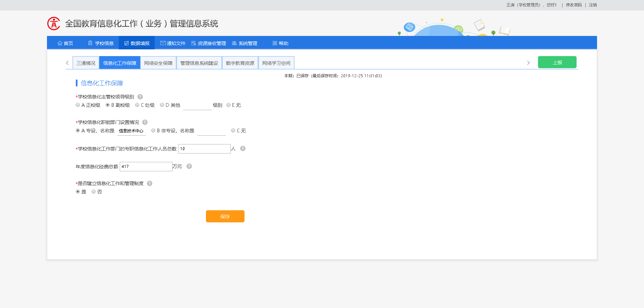
Task: Select B 非专设 radio button
Action: pyautogui.click(x=153, y=130)
